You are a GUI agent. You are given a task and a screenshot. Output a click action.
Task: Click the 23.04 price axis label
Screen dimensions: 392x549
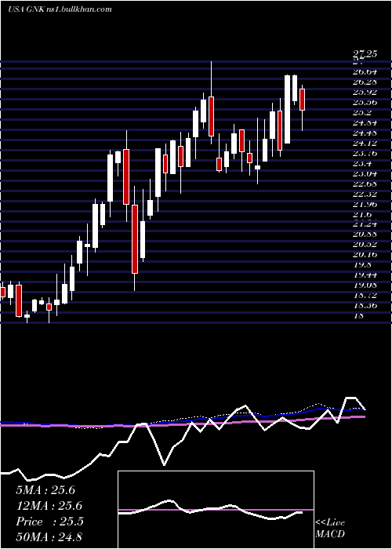click(365, 173)
